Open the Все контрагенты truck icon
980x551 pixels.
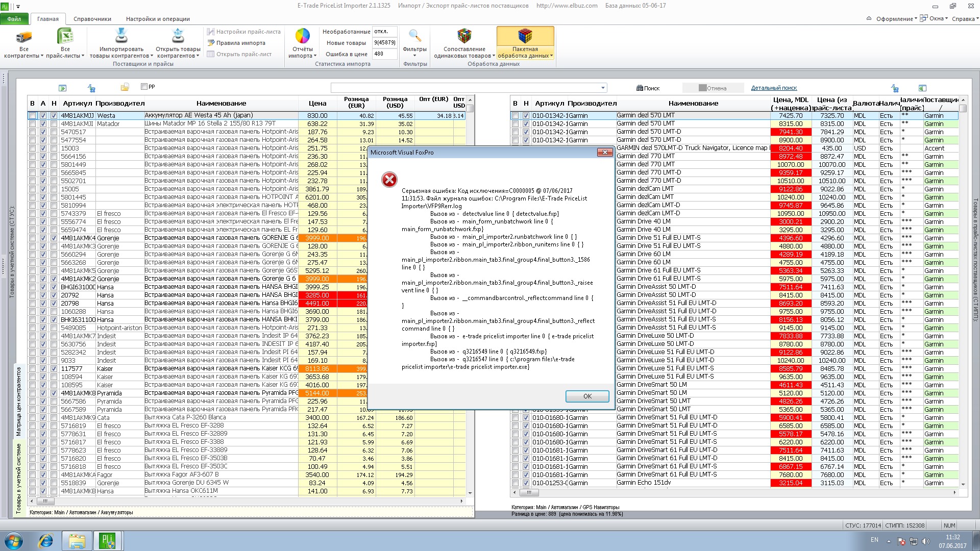point(23,37)
